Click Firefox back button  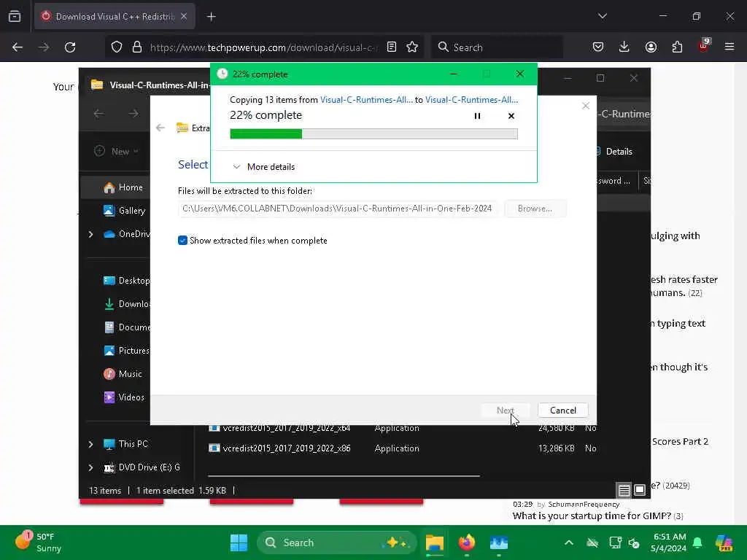(18, 47)
